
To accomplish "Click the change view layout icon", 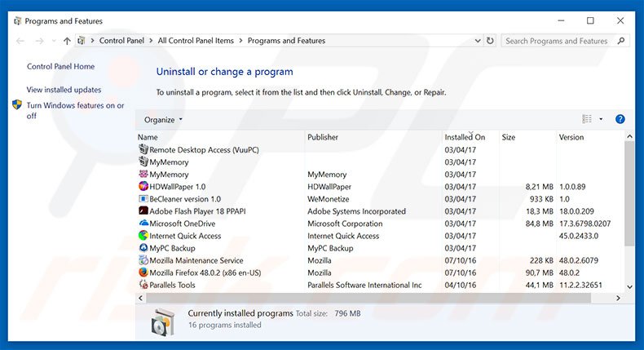I will (x=587, y=119).
